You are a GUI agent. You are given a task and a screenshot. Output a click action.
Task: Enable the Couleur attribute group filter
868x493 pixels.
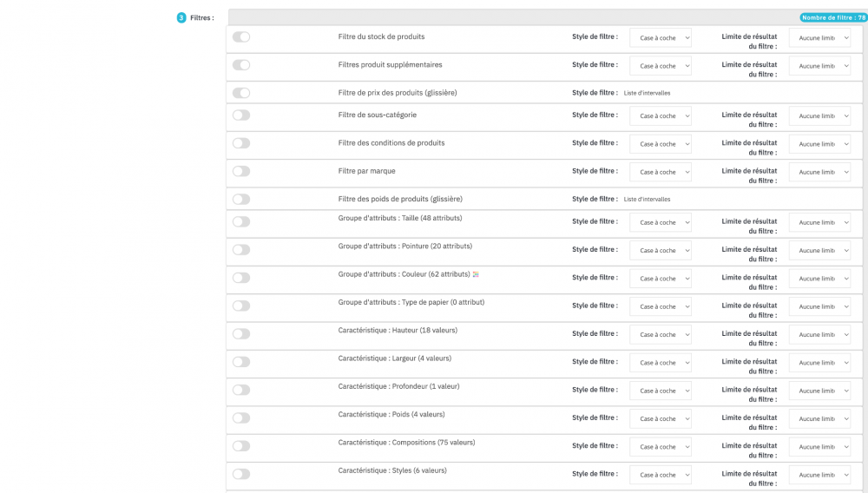(x=241, y=278)
